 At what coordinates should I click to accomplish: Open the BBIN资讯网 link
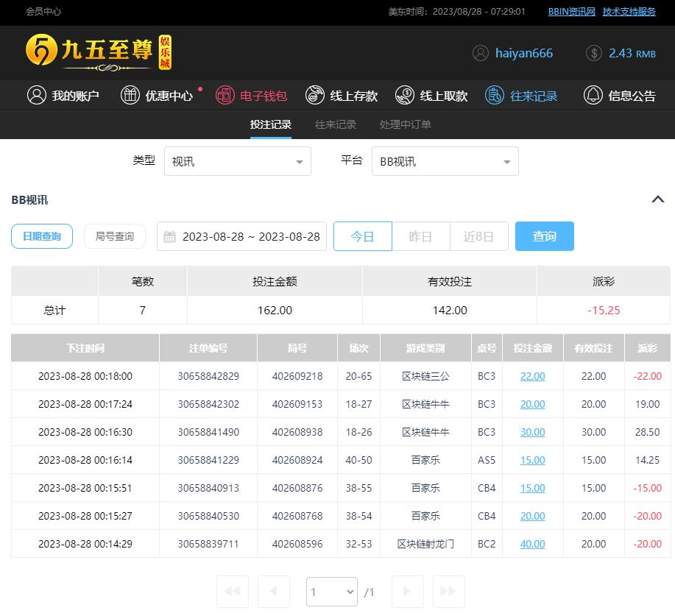(571, 12)
